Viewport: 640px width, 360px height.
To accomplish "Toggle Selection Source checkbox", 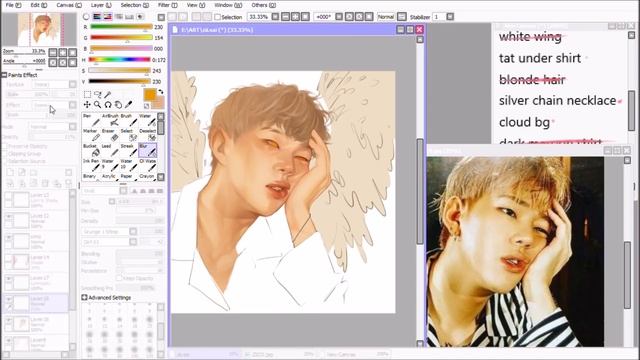I will click(x=4, y=162).
